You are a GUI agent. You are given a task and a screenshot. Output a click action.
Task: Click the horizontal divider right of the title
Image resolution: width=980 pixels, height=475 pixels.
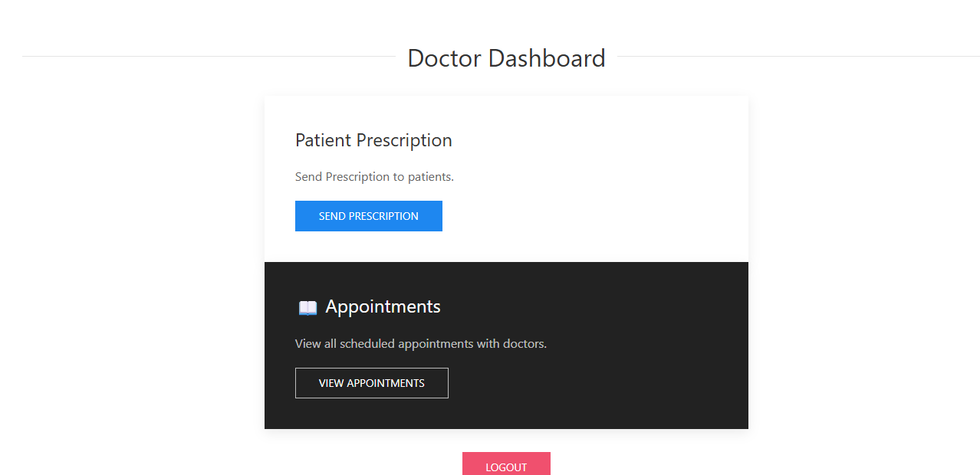(x=797, y=57)
